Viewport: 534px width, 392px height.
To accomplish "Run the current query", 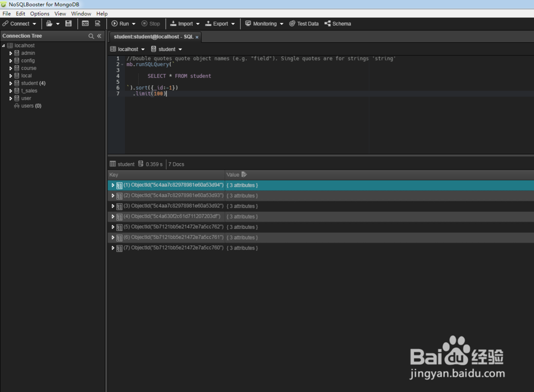I will tap(120, 24).
